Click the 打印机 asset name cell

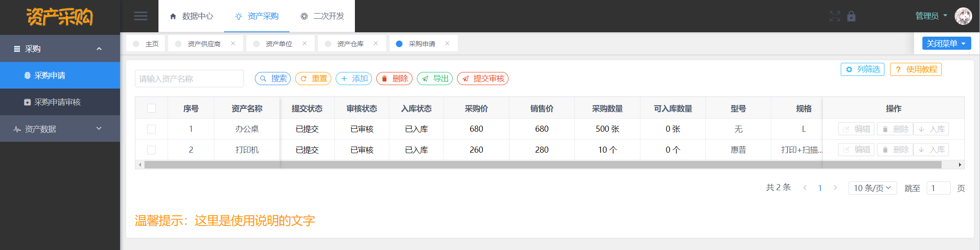click(x=247, y=150)
